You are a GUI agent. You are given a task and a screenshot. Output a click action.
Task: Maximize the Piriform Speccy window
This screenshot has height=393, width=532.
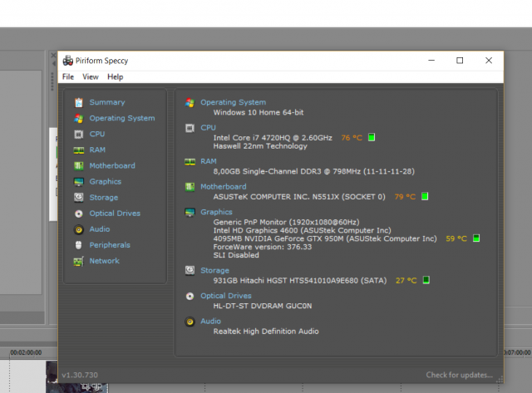point(460,61)
